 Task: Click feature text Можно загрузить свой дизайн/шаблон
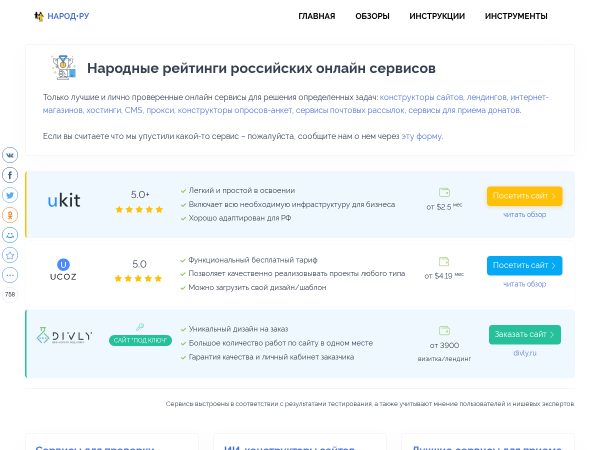258,288
